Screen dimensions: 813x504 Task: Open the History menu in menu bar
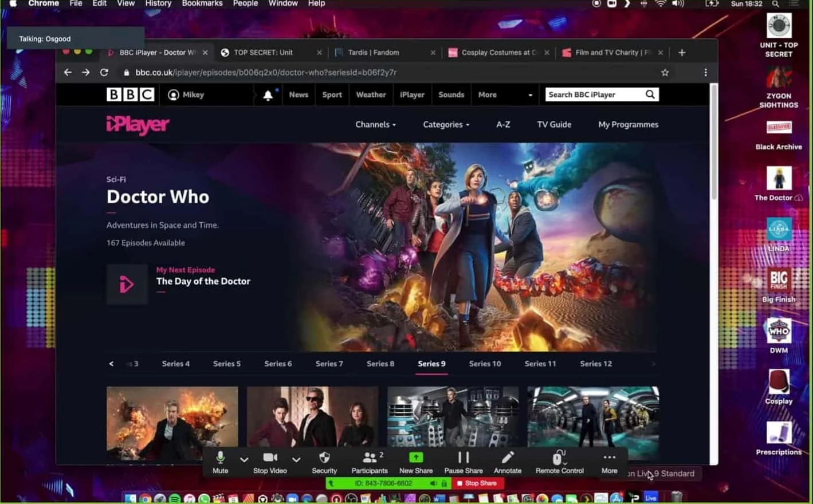[158, 4]
